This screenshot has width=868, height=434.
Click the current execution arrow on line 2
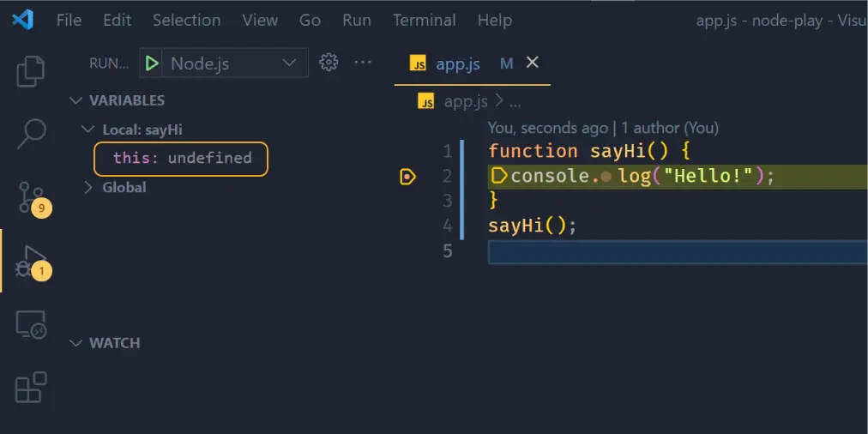(x=499, y=177)
